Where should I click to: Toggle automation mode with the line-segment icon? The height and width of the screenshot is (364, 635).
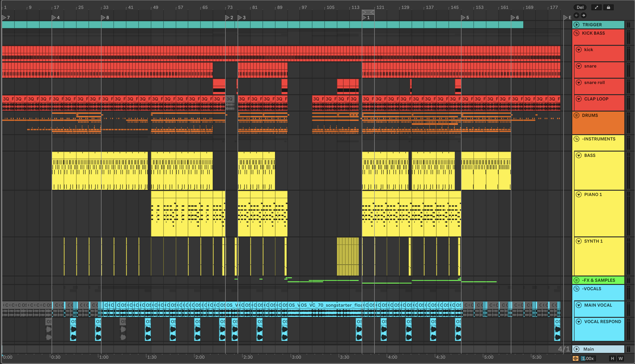(x=596, y=8)
